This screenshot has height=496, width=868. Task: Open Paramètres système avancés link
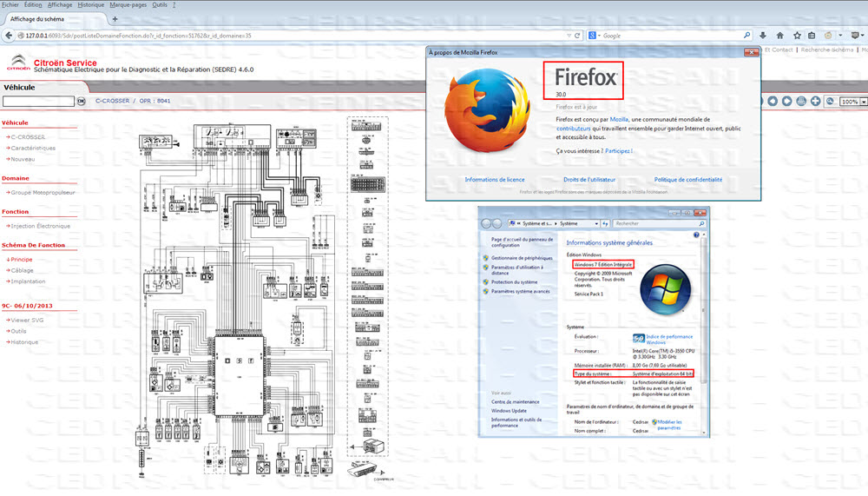[520, 292]
